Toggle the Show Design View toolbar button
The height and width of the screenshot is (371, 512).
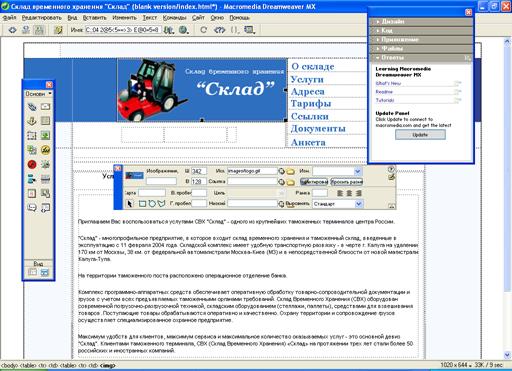pos(39,30)
